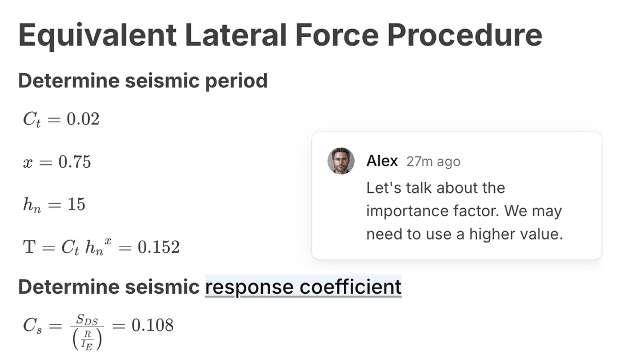Select the Ct = 0.02 equation
617x364 pixels.
pyautogui.click(x=61, y=119)
